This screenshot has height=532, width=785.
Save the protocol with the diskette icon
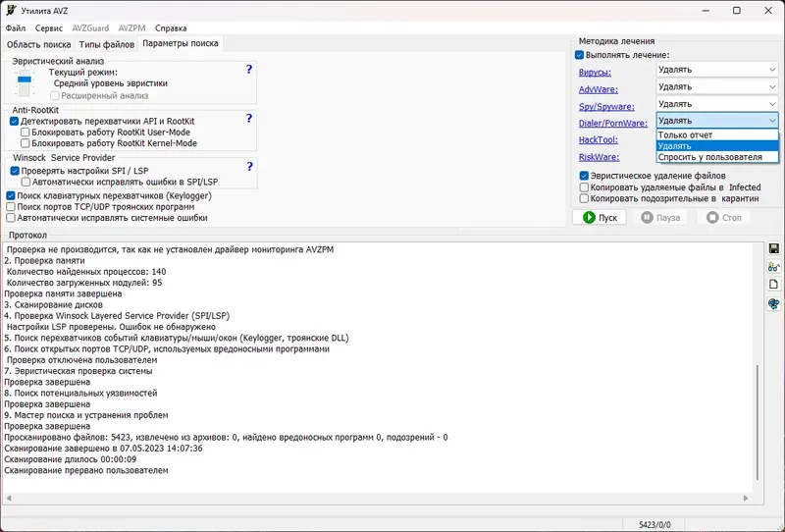[773, 249]
